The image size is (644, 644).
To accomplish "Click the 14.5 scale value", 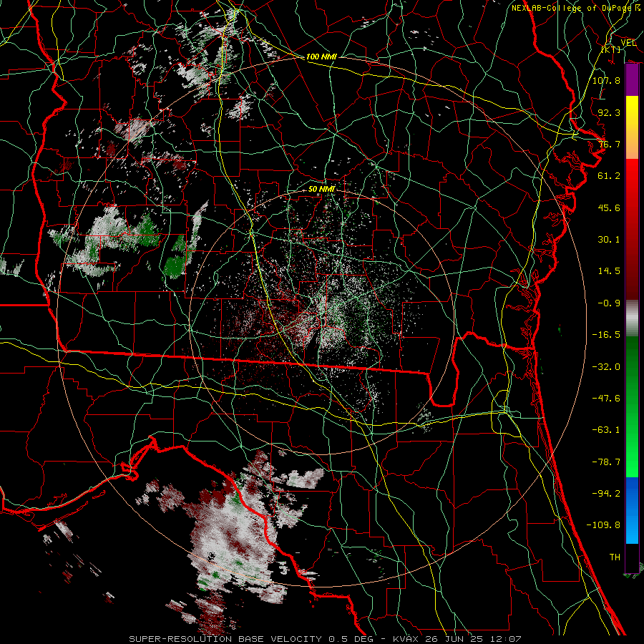I will click(609, 271).
